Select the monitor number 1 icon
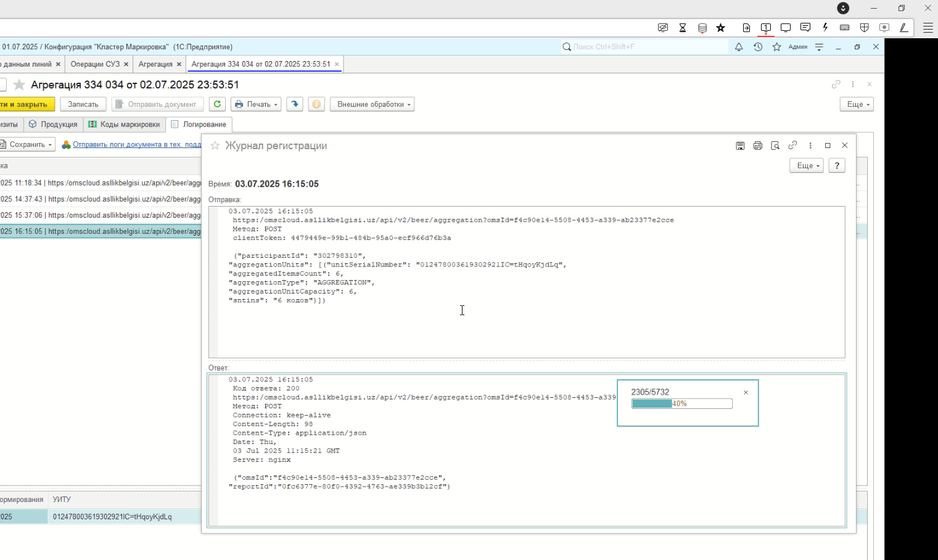This screenshot has height=560, width=938. [766, 28]
